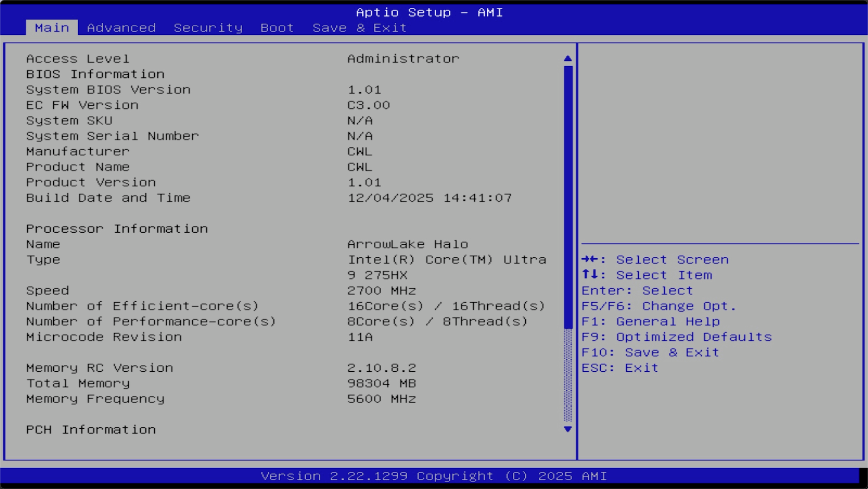Click the scrollbar down arrow

[567, 430]
